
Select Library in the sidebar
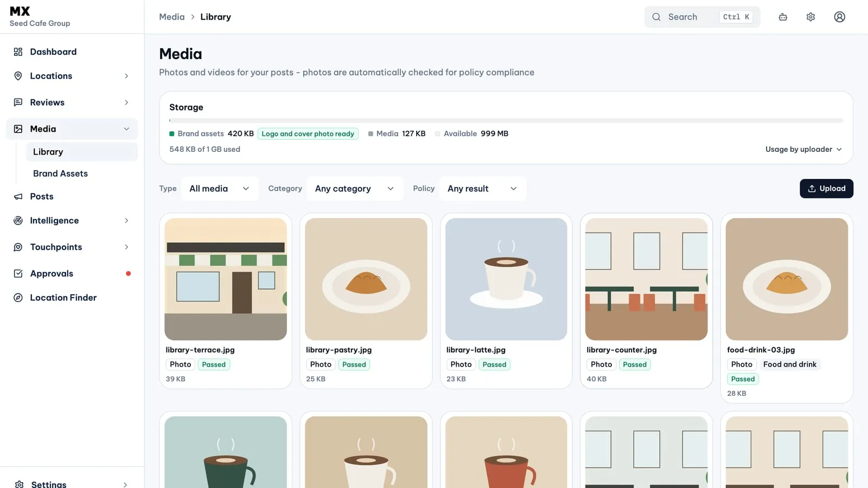point(81,152)
